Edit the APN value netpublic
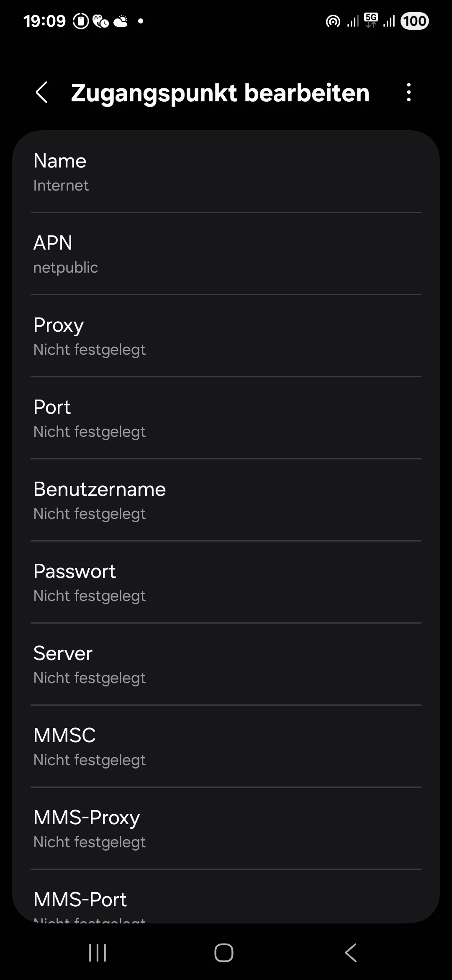The image size is (452, 980). point(226,254)
